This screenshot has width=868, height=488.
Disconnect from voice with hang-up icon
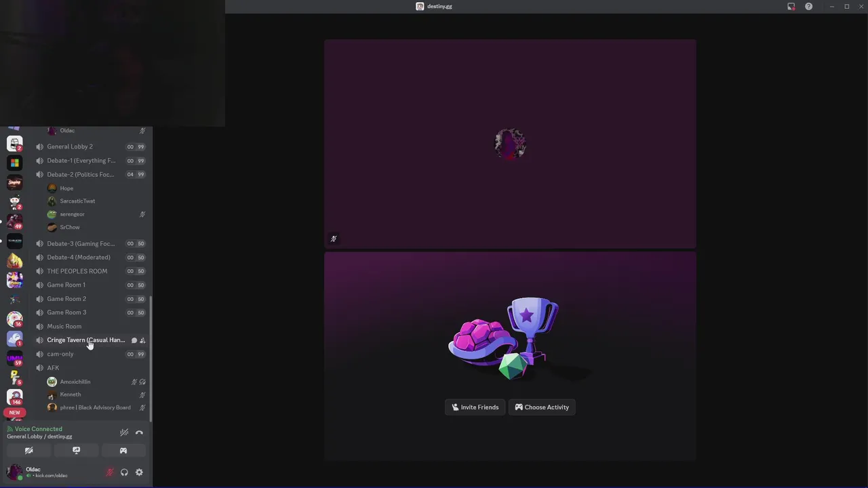click(x=139, y=432)
